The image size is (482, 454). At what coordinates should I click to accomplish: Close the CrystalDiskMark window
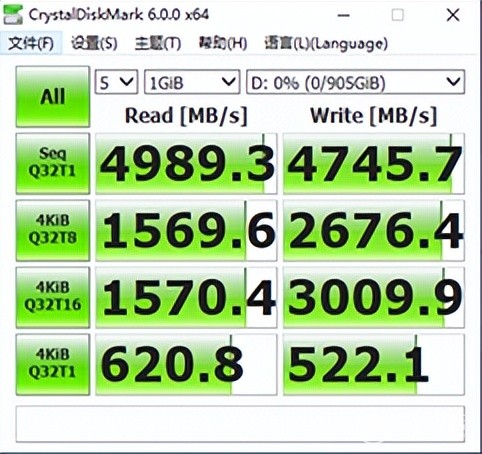453,15
